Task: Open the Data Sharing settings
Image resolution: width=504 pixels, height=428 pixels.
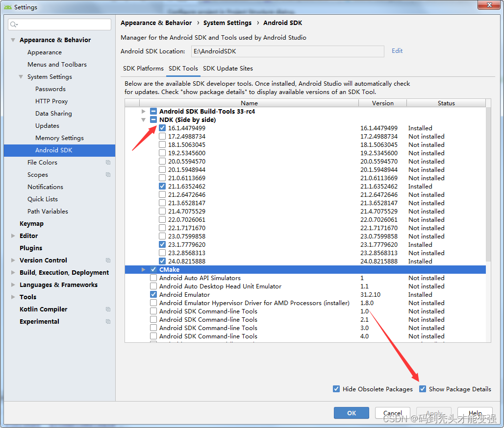Action: click(53, 113)
